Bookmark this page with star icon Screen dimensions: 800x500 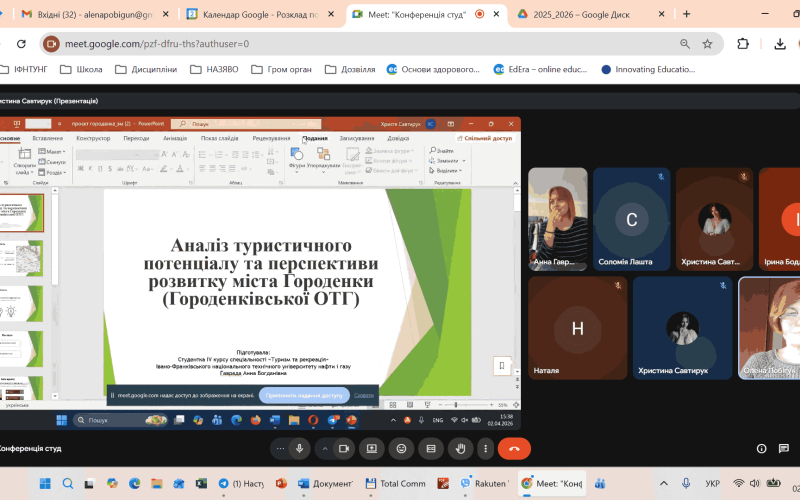pos(707,44)
